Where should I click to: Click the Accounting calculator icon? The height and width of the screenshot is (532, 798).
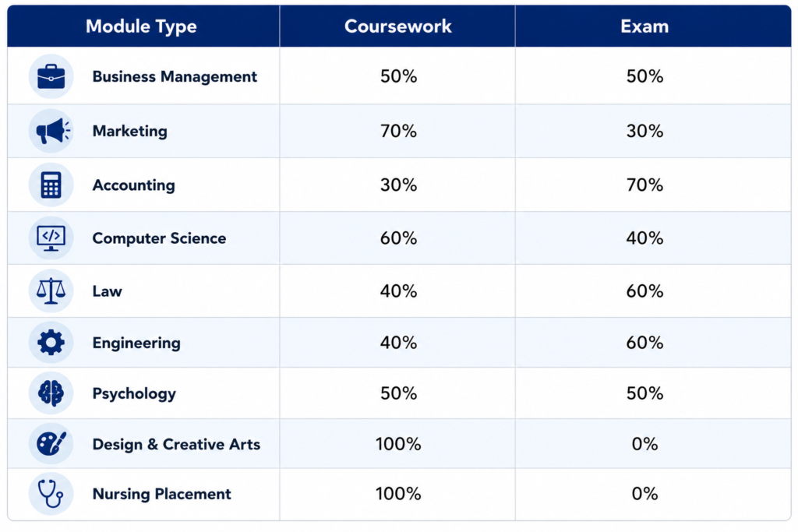(x=51, y=185)
